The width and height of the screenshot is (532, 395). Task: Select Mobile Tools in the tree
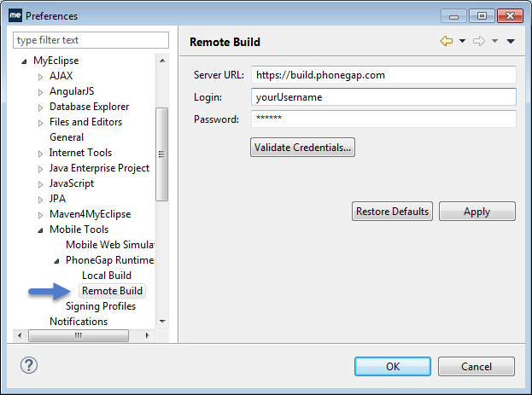coord(79,229)
